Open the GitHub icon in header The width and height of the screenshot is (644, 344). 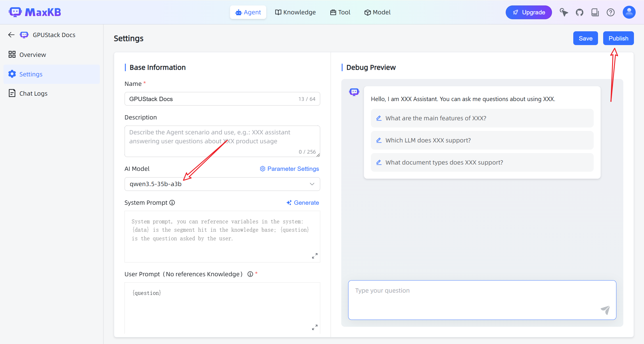tap(579, 12)
